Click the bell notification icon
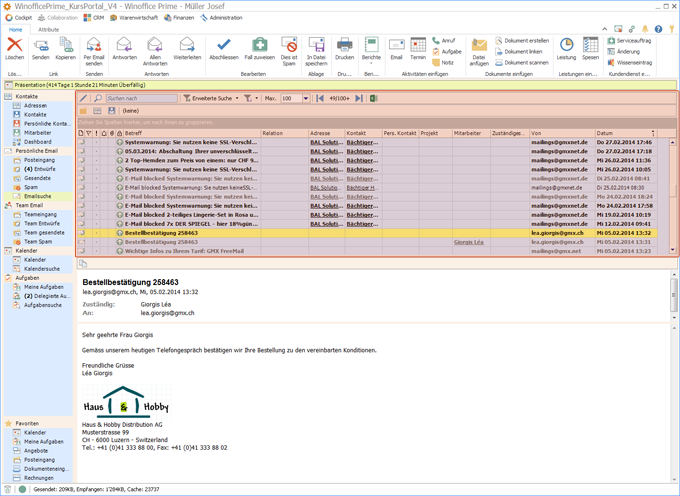 (645, 29)
